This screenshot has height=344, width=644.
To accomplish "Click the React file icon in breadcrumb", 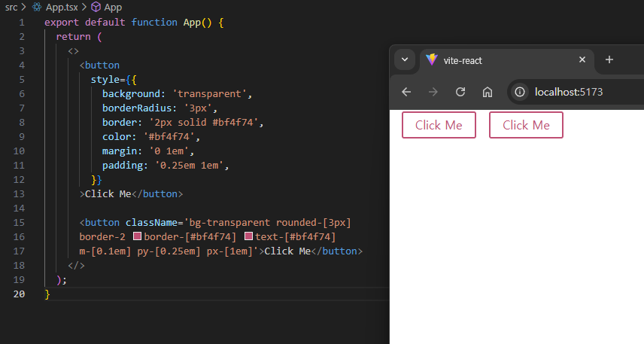I will (36, 7).
